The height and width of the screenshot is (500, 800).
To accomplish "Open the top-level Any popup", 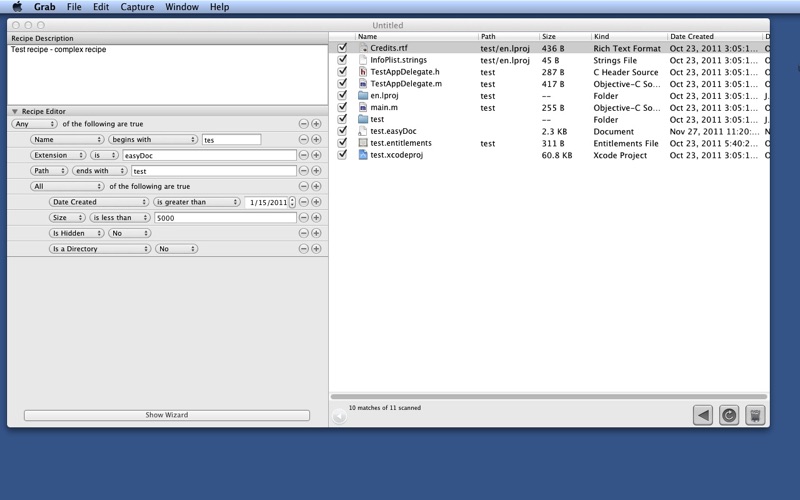I will click(34, 124).
